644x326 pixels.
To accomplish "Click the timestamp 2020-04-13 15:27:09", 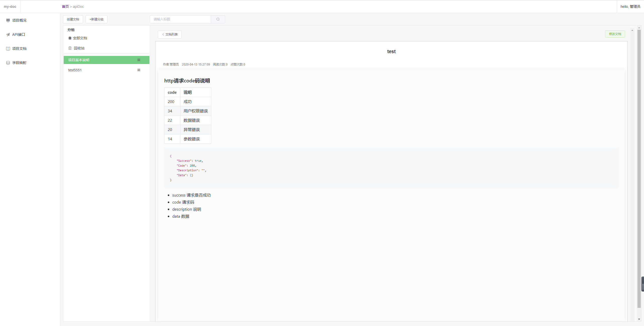I will coord(196,64).
